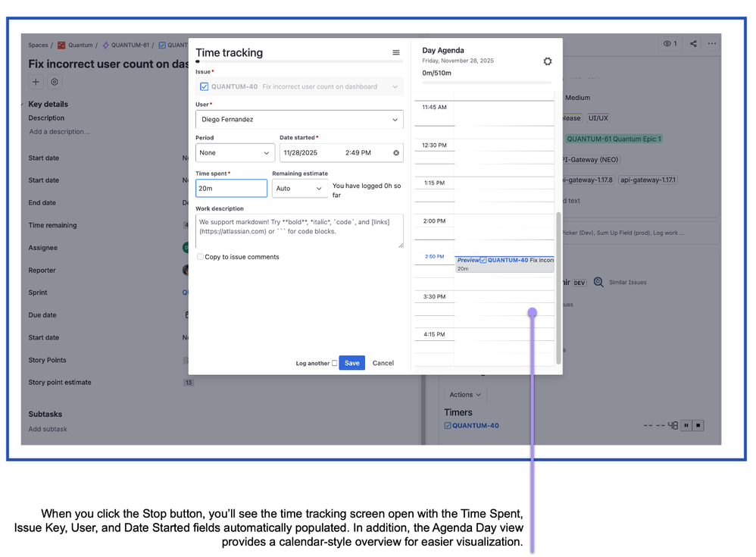The height and width of the screenshot is (557, 756).
Task: Click the Sprint field label
Action: click(x=38, y=293)
